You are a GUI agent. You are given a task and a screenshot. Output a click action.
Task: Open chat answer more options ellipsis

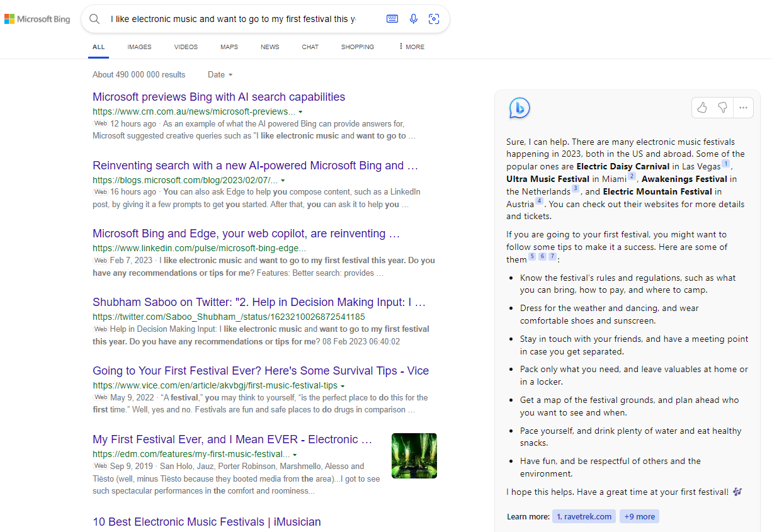pyautogui.click(x=743, y=108)
